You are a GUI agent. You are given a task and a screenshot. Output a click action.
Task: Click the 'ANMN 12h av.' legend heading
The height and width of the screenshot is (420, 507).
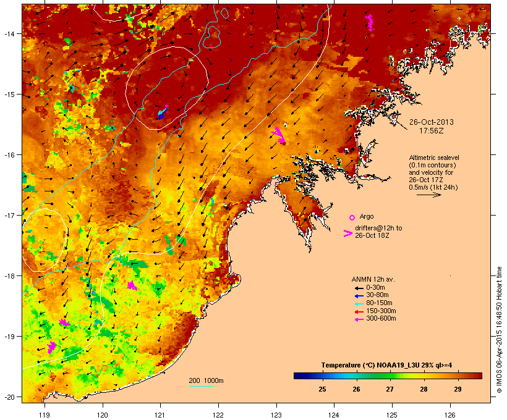[373, 279]
